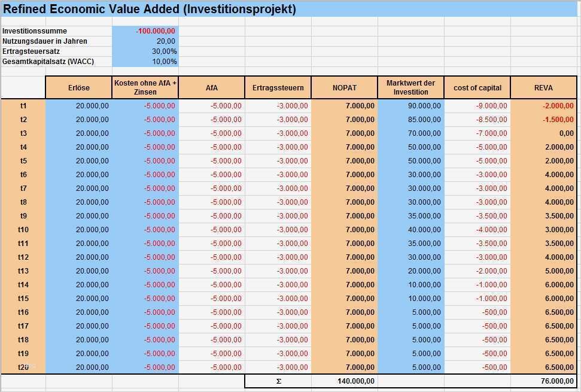The height and width of the screenshot is (392, 581).
Task: Select the title Refined Economic Value Added
Action: coord(150,8)
